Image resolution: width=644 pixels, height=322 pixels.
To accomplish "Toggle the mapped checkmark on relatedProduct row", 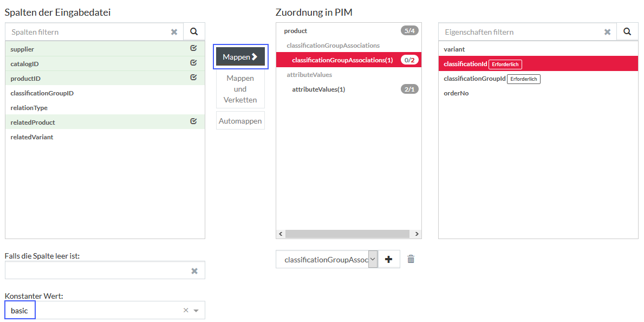I will [194, 122].
